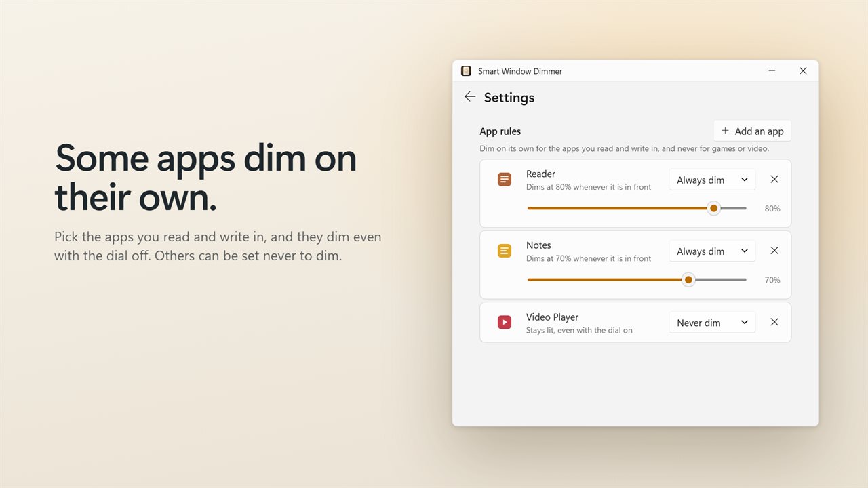Open the Video Player Never dim dropdown
Image resolution: width=868 pixels, height=488 pixels.
point(712,323)
